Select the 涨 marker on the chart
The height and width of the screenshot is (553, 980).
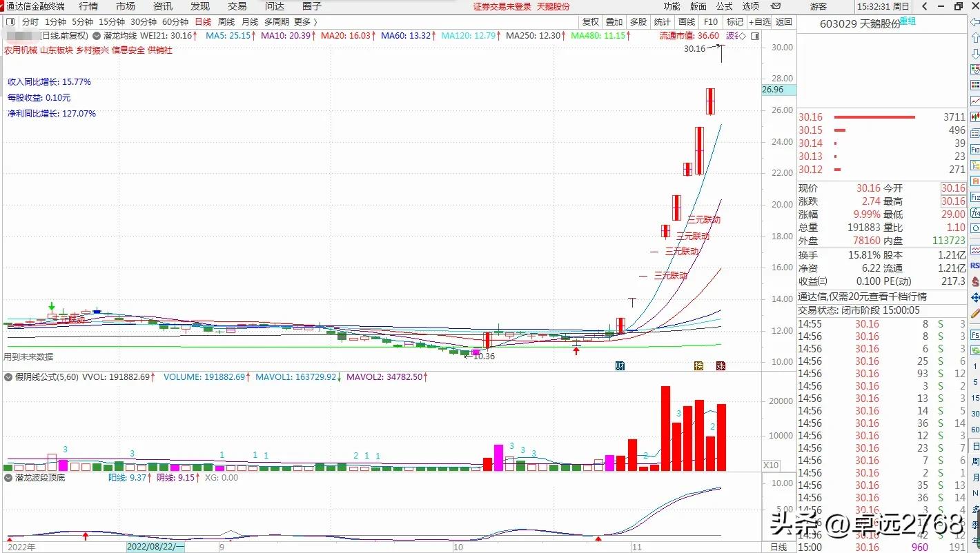pyautogui.click(x=721, y=365)
